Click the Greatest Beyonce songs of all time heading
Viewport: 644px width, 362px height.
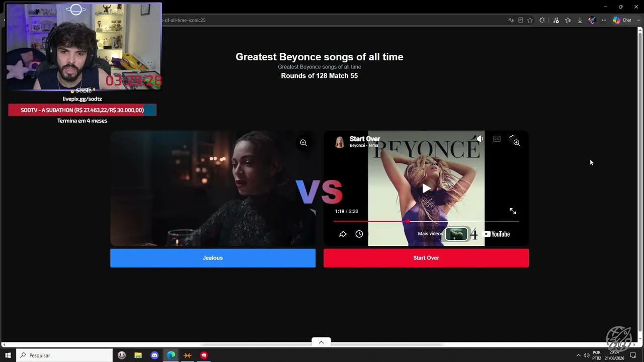point(319,57)
